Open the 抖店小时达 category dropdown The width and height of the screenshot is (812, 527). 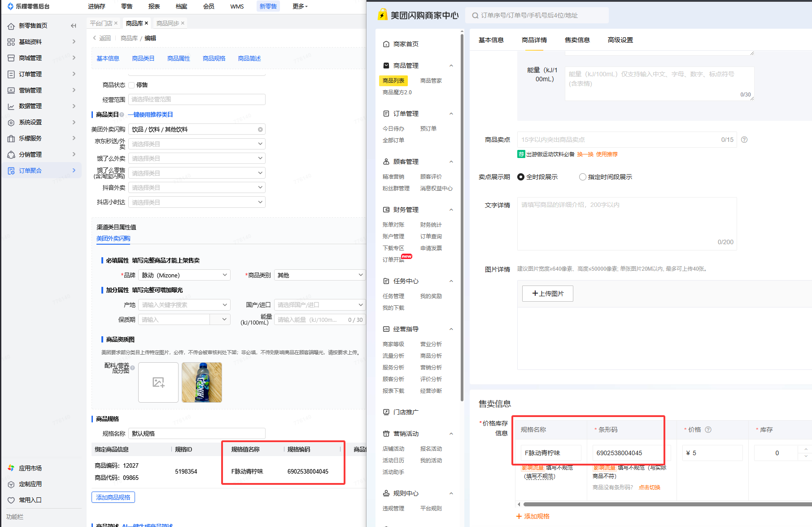[x=197, y=202]
